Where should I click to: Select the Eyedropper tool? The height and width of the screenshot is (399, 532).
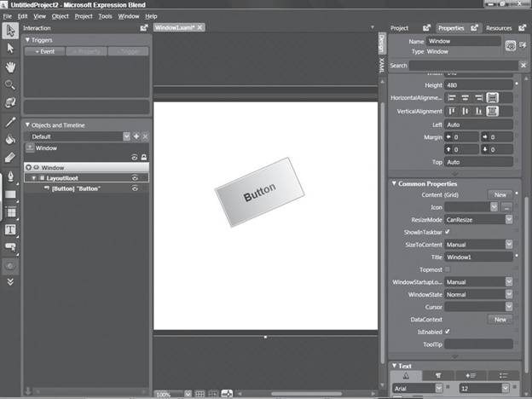pyautogui.click(x=10, y=121)
